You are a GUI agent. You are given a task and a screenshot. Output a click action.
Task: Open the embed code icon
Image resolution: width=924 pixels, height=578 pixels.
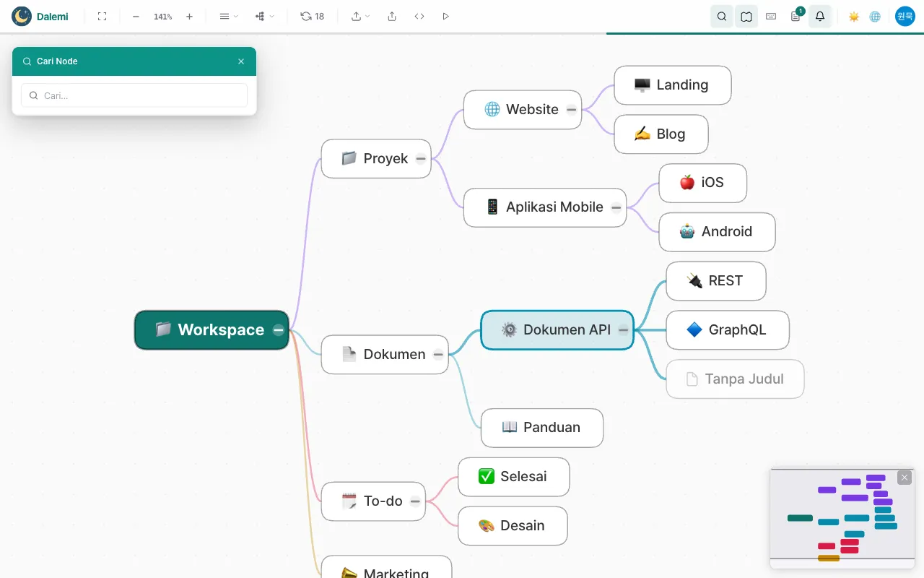pyautogui.click(x=419, y=16)
